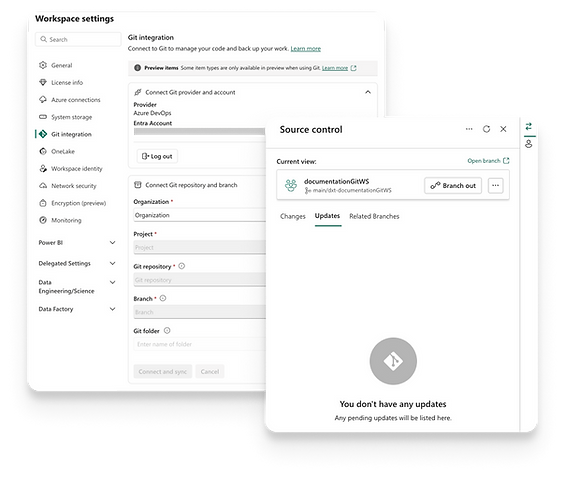Open Monitoring settings
This screenshot has width=565, height=477.
(66, 220)
